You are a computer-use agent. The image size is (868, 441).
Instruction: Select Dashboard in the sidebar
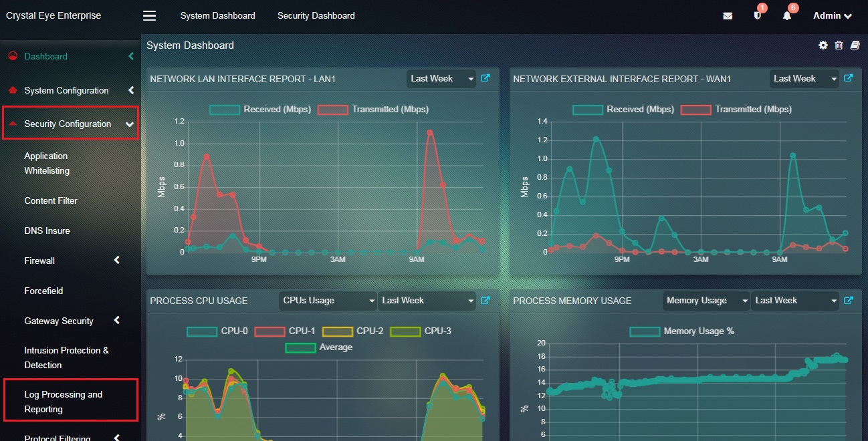tap(46, 57)
